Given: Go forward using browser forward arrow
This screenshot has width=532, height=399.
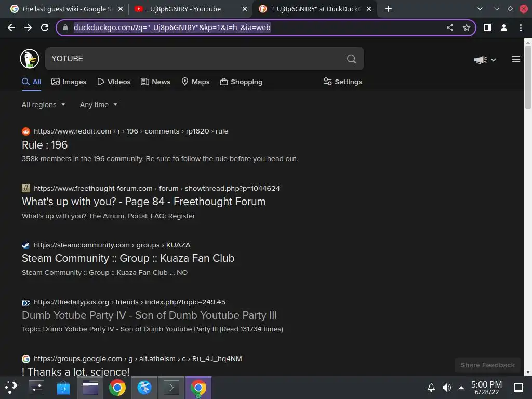Looking at the screenshot, I should click(x=28, y=28).
